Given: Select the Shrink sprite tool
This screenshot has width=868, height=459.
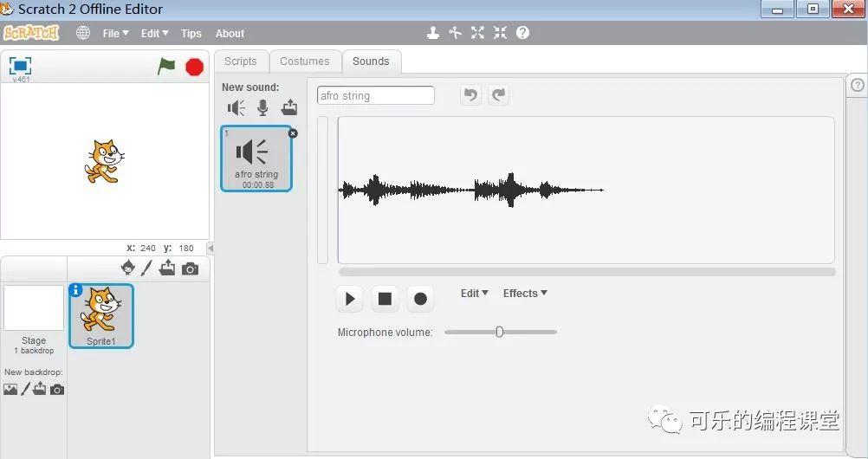Looking at the screenshot, I should coord(500,33).
